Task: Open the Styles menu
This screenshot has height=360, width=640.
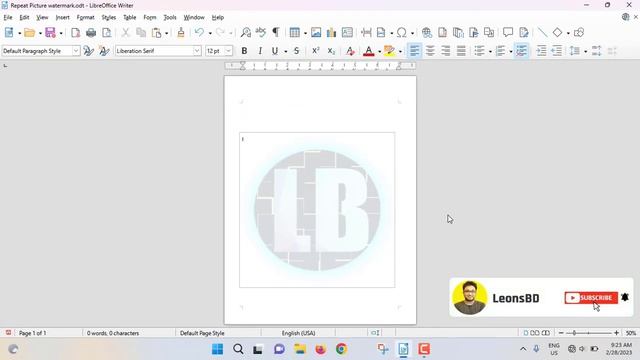Action: (109, 17)
